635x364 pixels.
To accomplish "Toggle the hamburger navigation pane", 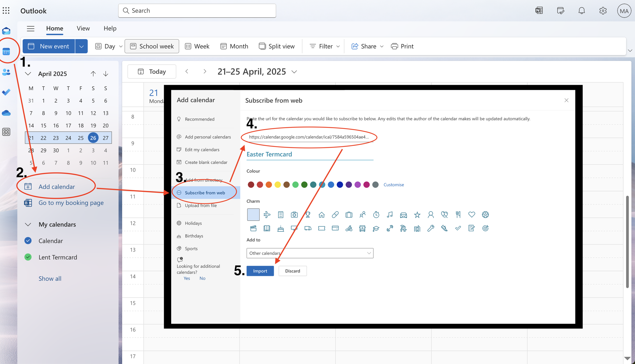I will click(x=30, y=28).
